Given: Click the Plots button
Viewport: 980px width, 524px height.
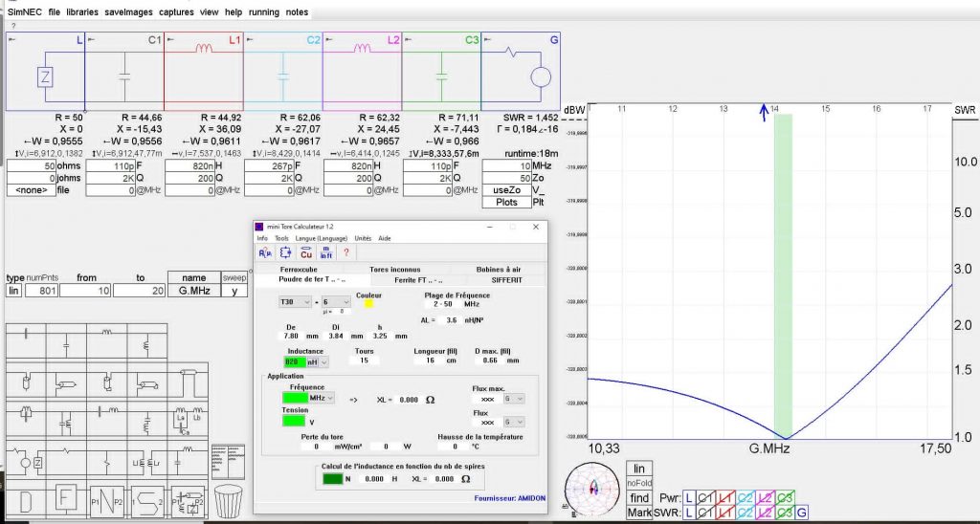Looking at the screenshot, I should (x=506, y=203).
